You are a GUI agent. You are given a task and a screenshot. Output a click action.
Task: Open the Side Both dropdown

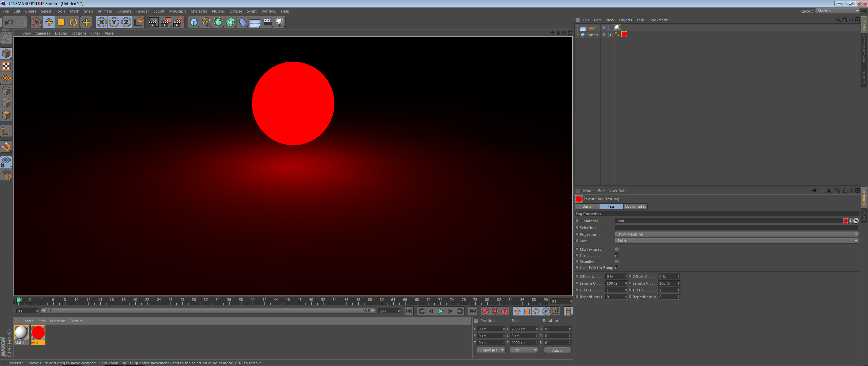point(736,241)
